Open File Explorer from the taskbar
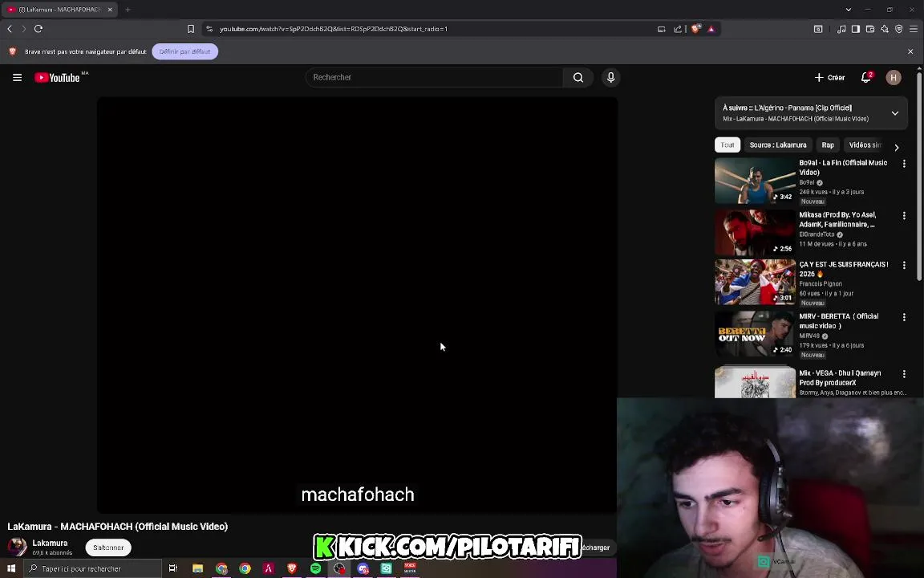924x578 pixels. click(197, 568)
